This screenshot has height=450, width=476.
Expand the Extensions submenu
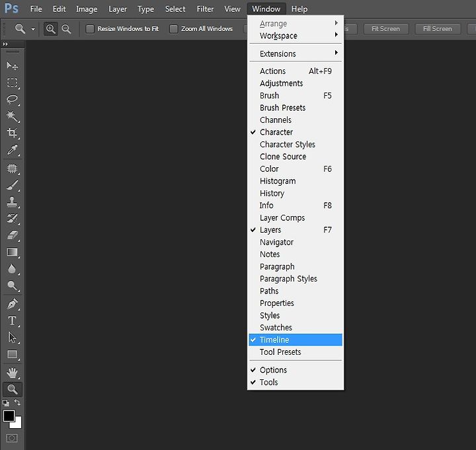pos(296,54)
